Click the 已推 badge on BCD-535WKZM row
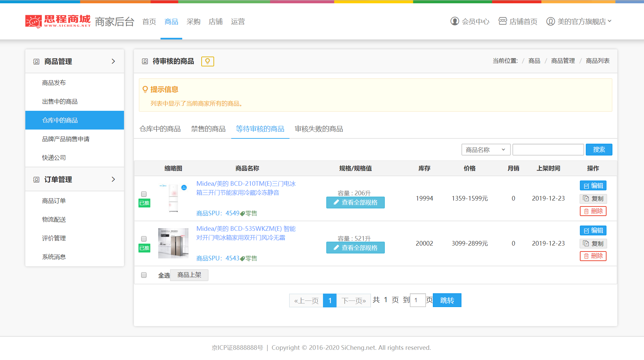The height and width of the screenshot is (360, 644). [144, 248]
